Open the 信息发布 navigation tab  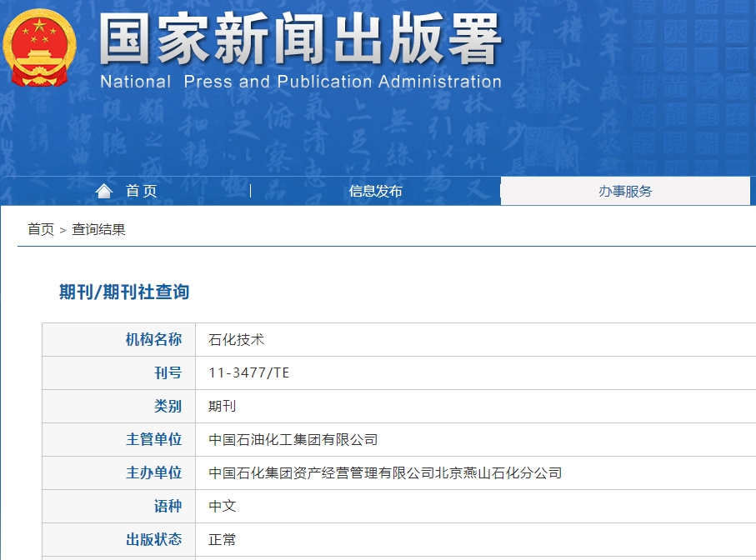click(375, 192)
